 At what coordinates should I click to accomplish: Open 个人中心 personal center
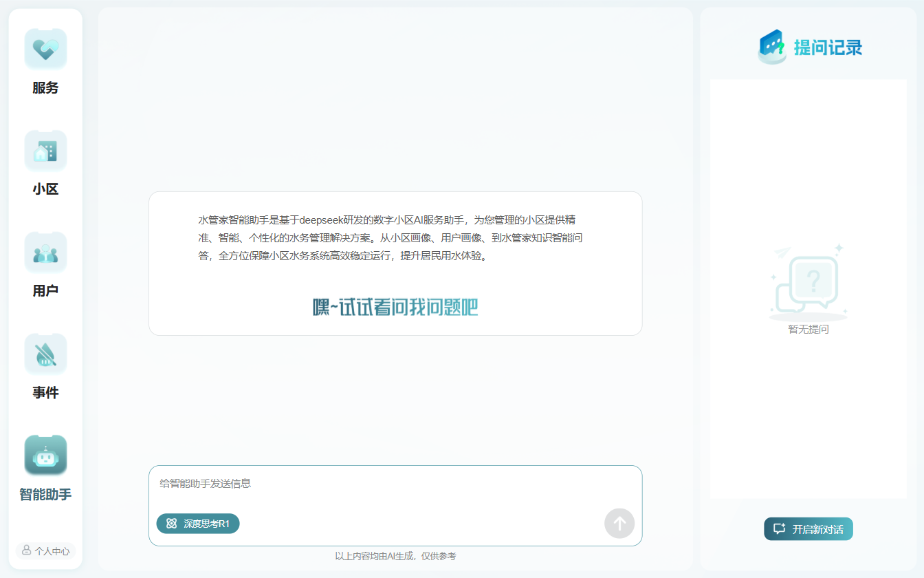[46, 551]
